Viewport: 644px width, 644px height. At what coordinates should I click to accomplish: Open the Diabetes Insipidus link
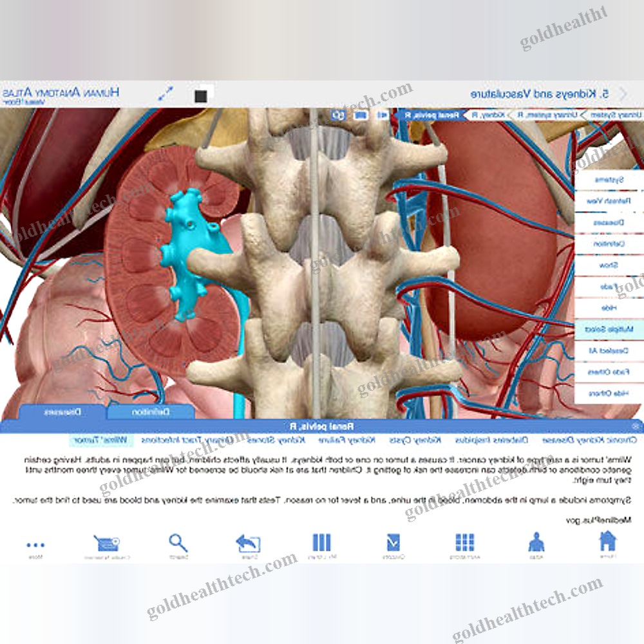tap(491, 440)
